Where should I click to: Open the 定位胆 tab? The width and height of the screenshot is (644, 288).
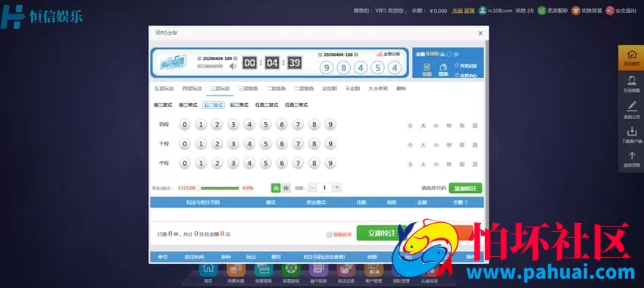coord(330,89)
